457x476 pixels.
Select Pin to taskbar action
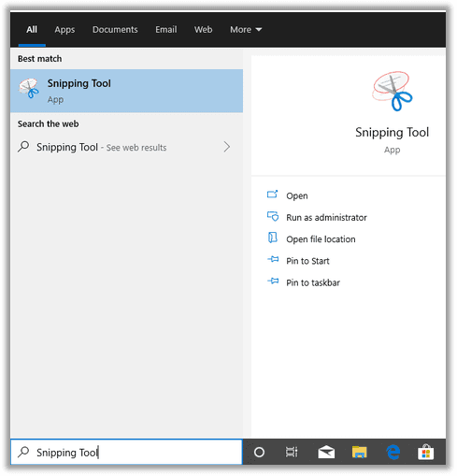coord(313,282)
